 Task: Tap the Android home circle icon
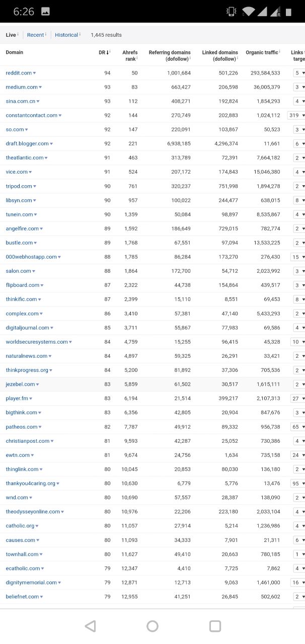pos(152,626)
